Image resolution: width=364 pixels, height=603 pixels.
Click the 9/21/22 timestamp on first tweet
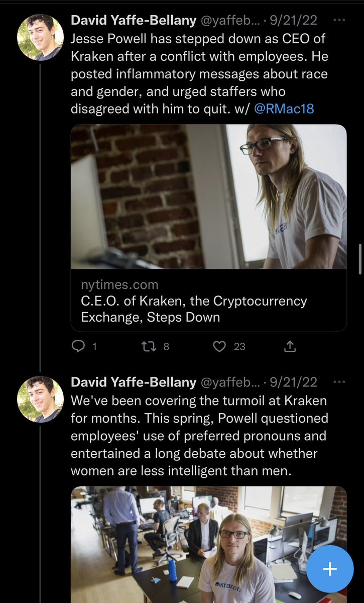pyautogui.click(x=294, y=21)
